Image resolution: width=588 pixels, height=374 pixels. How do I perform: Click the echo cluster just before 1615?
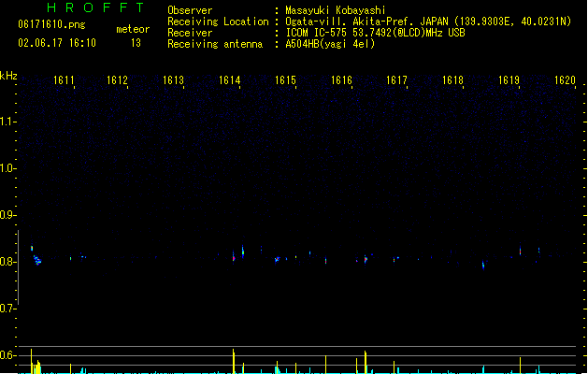coord(277,259)
